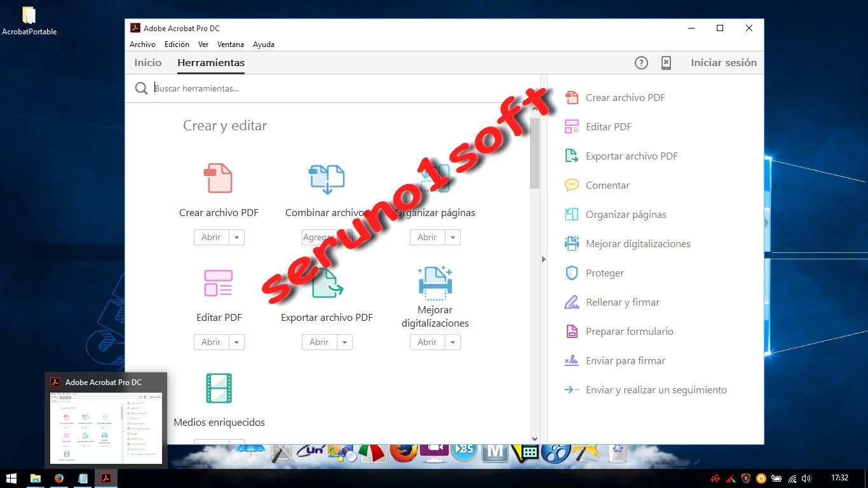Open Editar PDF in right sidebar
868x488 pixels.
[598, 126]
